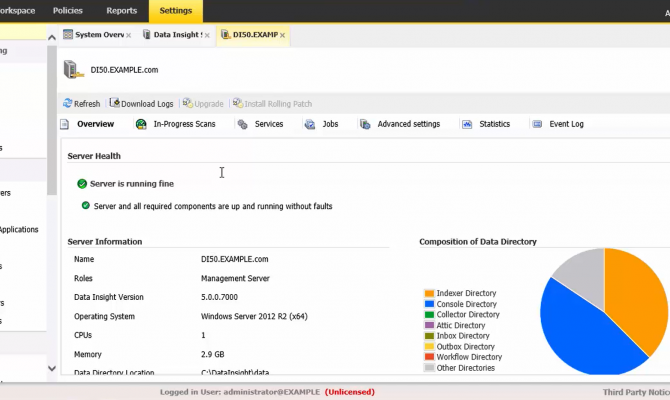Click the 2.9 GB memory value
Screen dimensions: 670x400
pos(212,354)
